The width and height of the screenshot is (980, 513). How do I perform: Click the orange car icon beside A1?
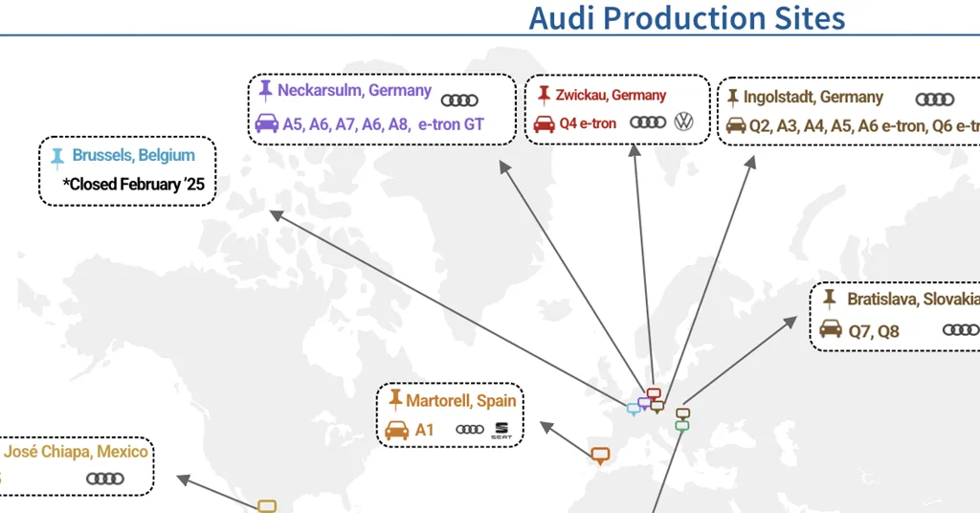click(x=397, y=430)
